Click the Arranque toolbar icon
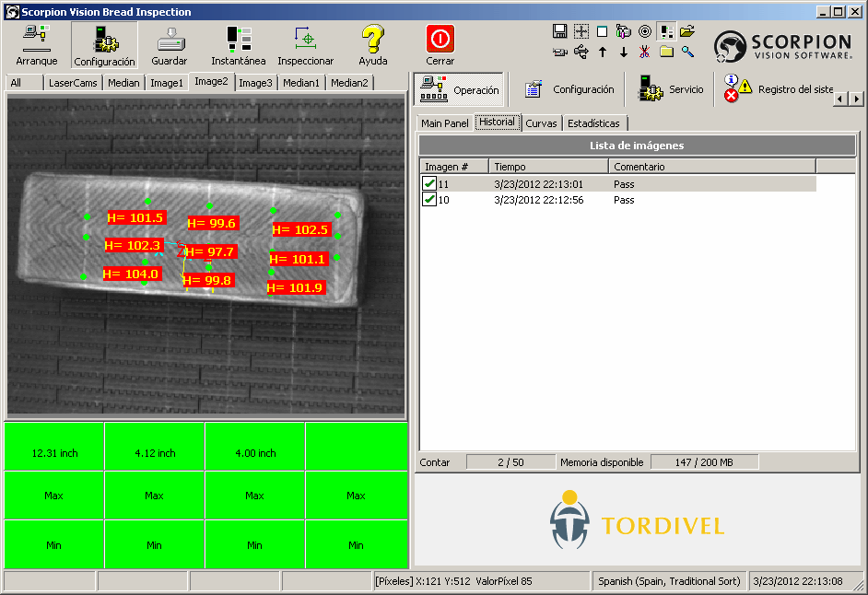The image size is (868, 595). coord(37,44)
